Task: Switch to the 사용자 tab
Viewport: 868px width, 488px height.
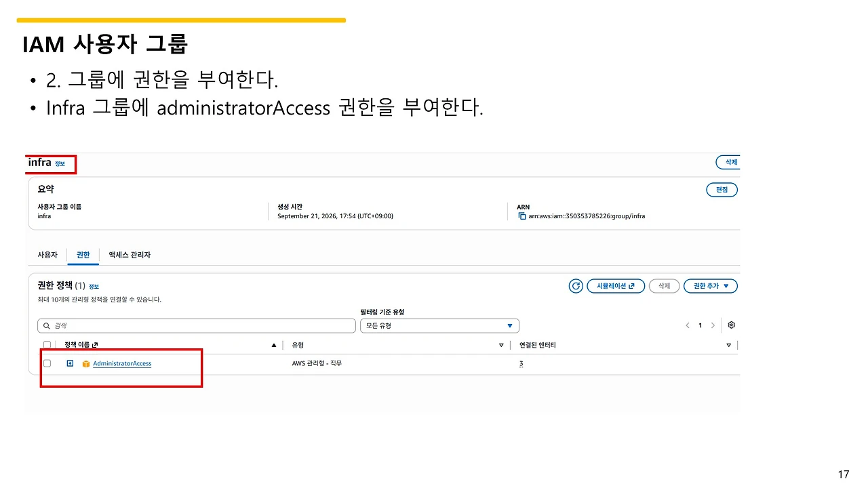Action: pyautogui.click(x=47, y=255)
